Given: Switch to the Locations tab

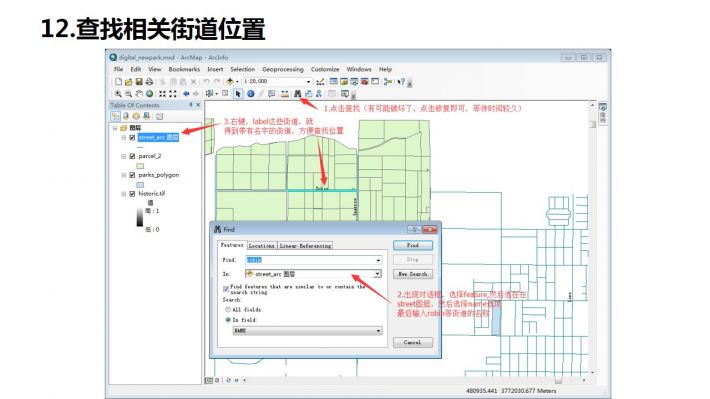Looking at the screenshot, I should tap(261, 245).
